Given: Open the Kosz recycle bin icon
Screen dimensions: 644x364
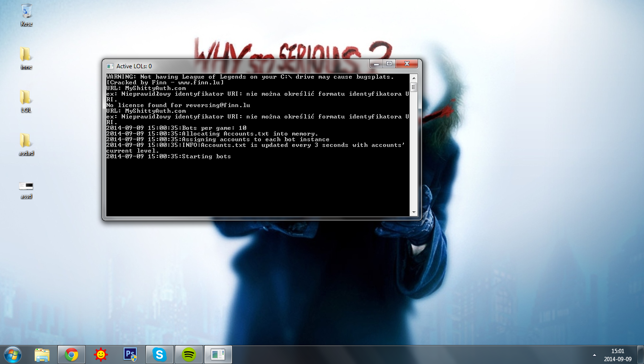Looking at the screenshot, I should [x=27, y=15].
